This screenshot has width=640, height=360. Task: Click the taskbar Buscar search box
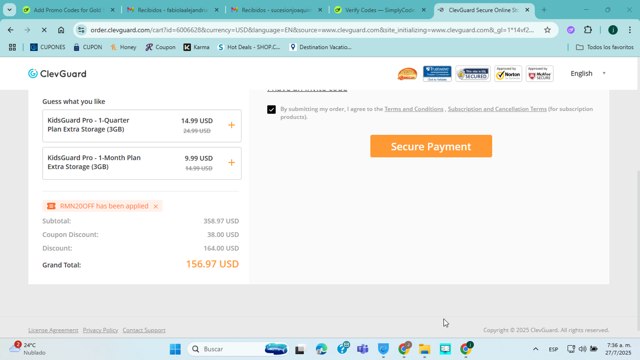238,349
